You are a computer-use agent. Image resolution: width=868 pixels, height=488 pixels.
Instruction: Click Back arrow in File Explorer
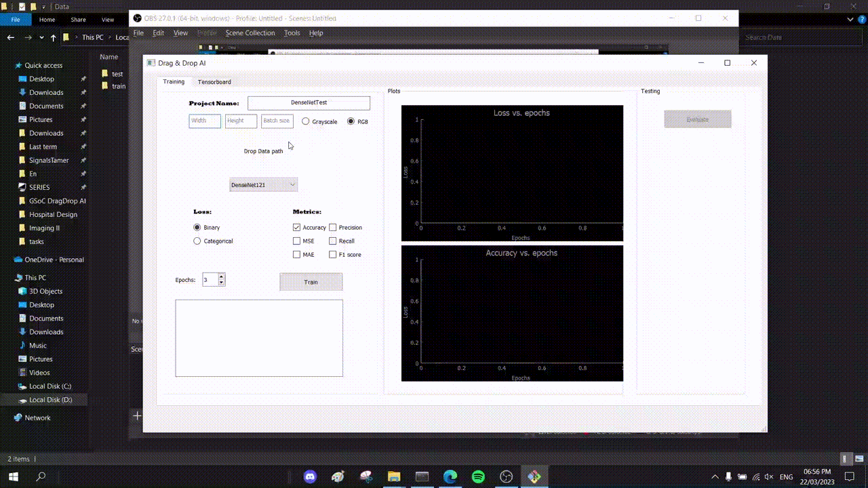pyautogui.click(x=10, y=37)
